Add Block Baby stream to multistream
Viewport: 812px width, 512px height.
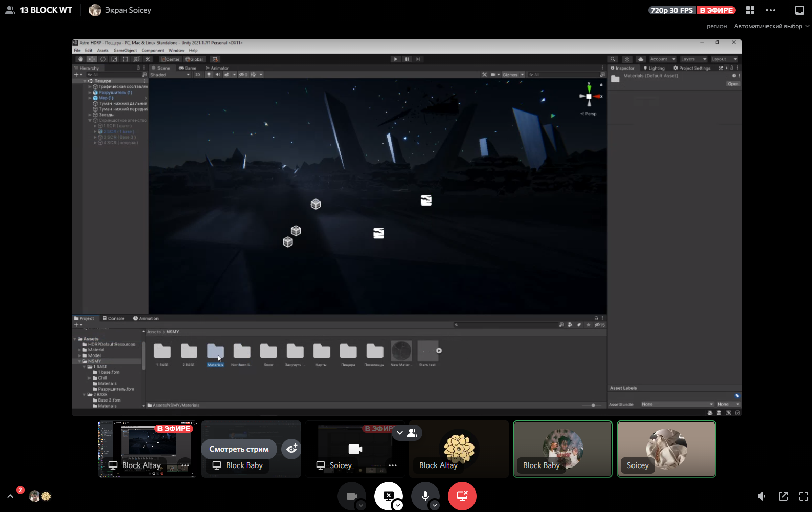291,449
